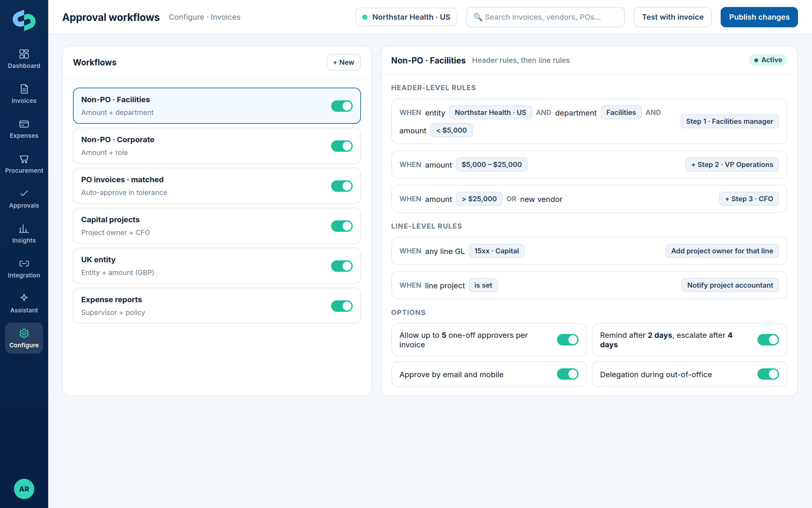Open the 15xx · Capital GL chip
This screenshot has height=508, width=812.
coord(496,251)
